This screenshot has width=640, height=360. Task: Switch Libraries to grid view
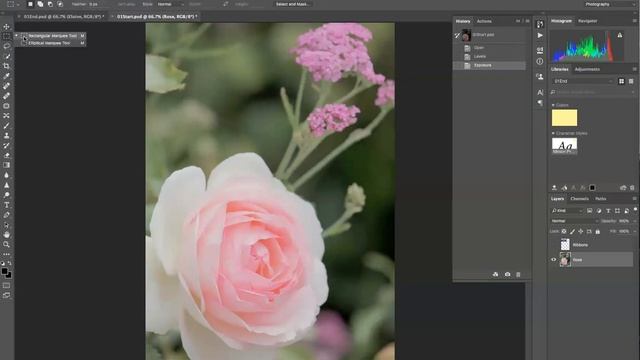click(621, 81)
